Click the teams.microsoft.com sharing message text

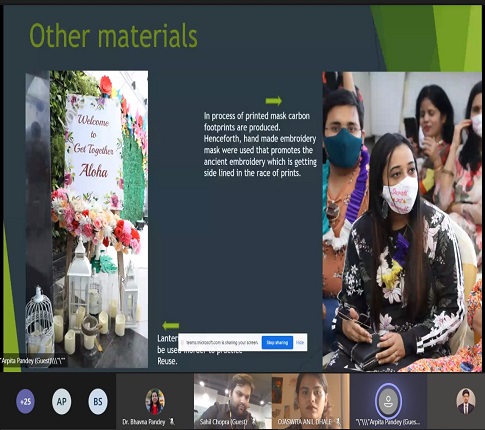click(x=222, y=342)
